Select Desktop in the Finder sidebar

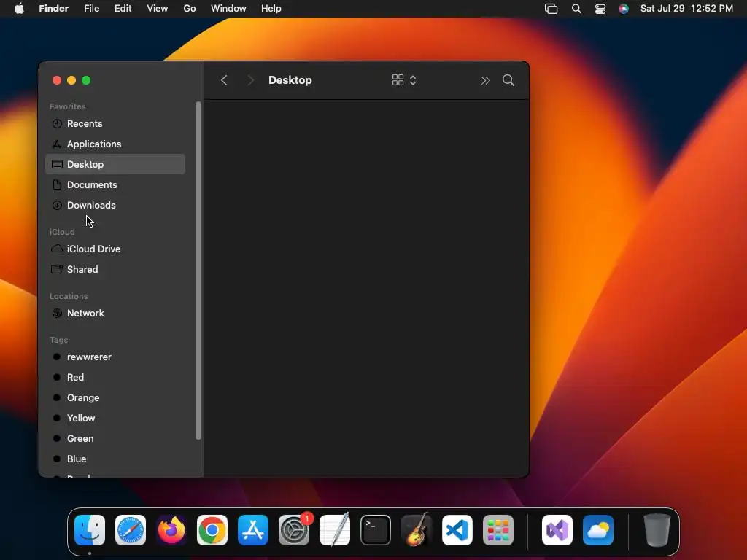(115, 164)
